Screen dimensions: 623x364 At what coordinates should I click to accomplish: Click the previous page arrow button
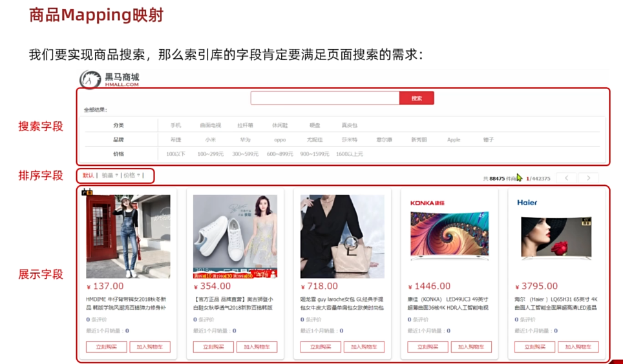(566, 178)
